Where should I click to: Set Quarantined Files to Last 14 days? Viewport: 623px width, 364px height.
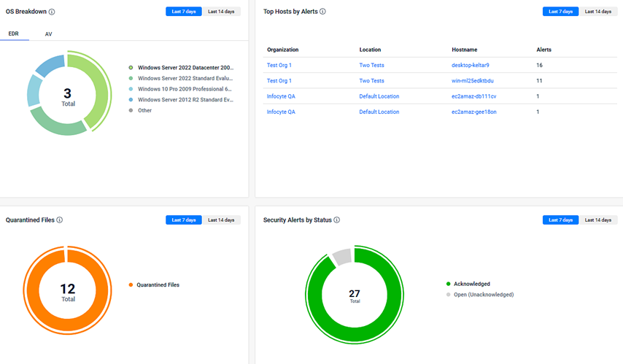[221, 220]
